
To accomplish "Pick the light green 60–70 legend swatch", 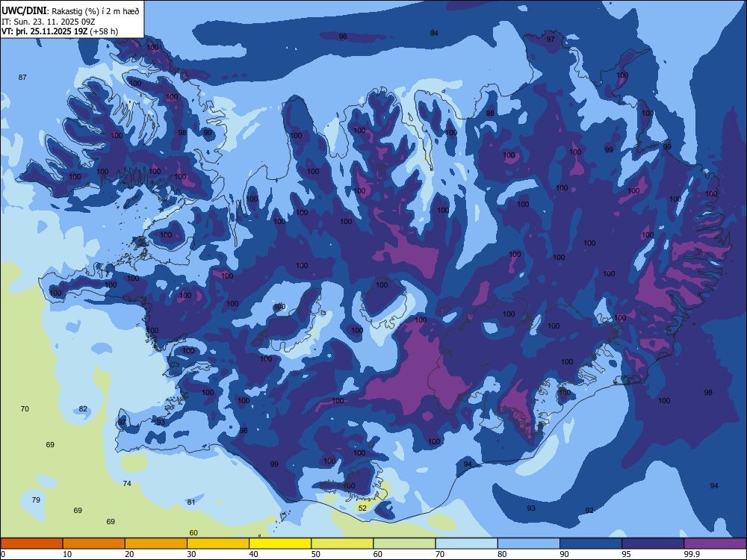I will [404, 544].
